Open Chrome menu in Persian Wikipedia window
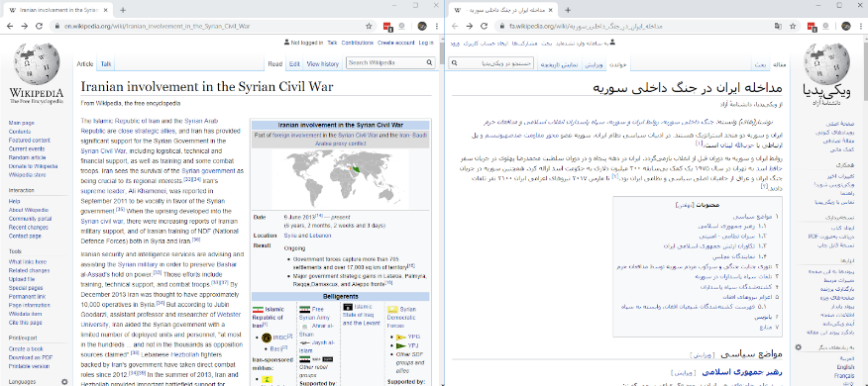The width and height of the screenshot is (868, 386). (x=861, y=26)
